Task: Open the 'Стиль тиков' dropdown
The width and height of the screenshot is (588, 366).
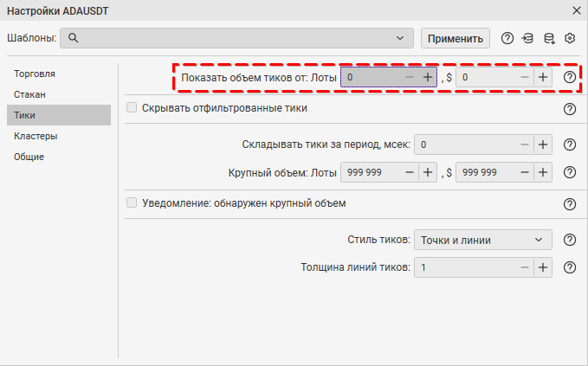Action: pos(483,240)
